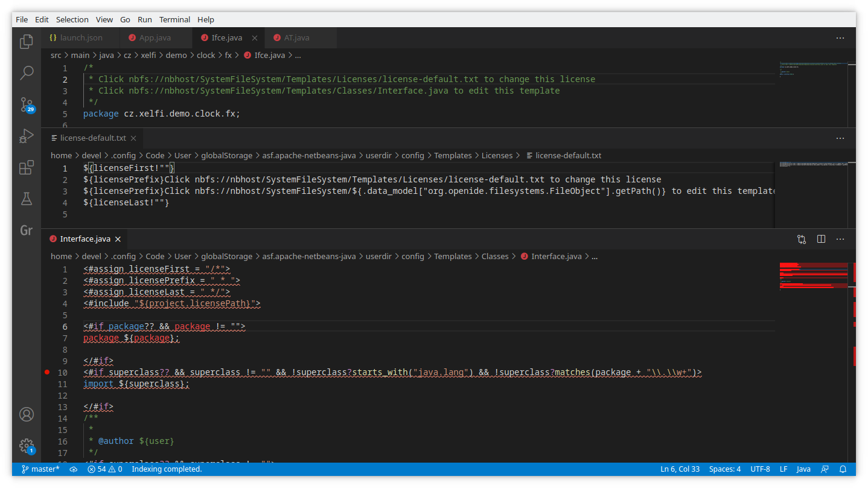The height and width of the screenshot is (488, 868).
Task: Expand 'Interface.java' breadcrumb segment
Action: [x=550, y=257]
